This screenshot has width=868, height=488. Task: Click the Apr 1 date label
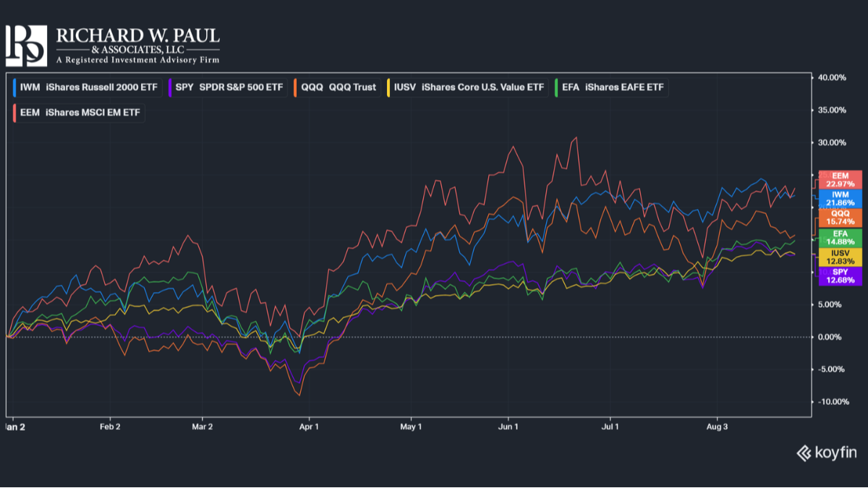click(309, 427)
